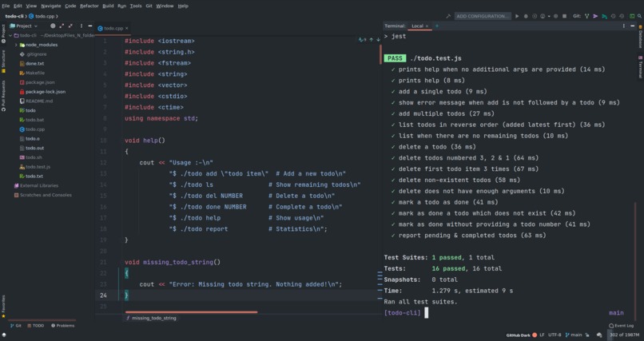This screenshot has width=644, height=341.
Task: Collapse the todo-cli root folder
Action: (x=10, y=35)
